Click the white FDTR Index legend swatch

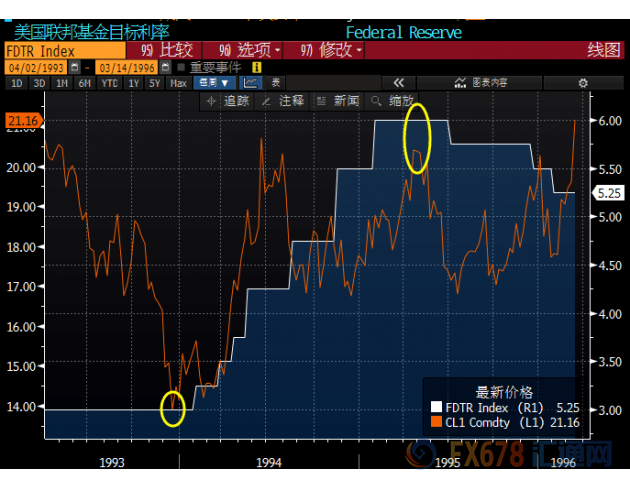(436, 407)
